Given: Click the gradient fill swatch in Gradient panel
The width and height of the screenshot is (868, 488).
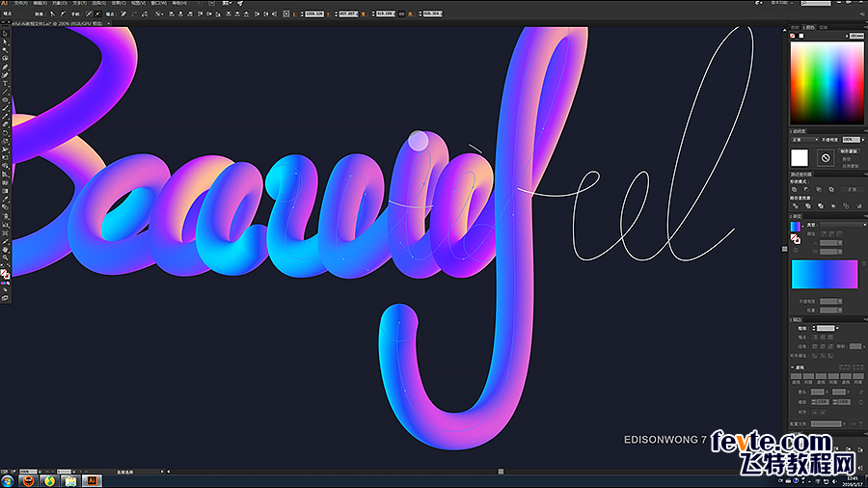Looking at the screenshot, I should 795,227.
